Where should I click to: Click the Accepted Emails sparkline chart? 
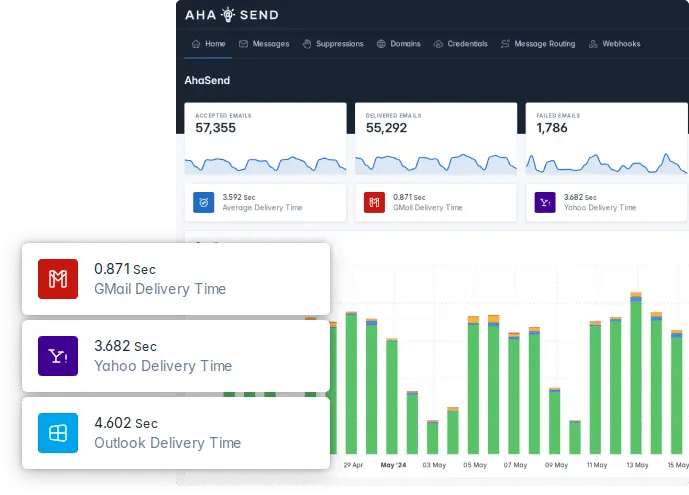[265, 165]
